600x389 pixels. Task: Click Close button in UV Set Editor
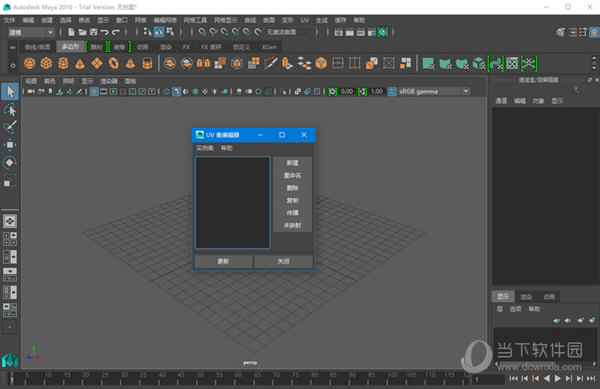tap(284, 261)
